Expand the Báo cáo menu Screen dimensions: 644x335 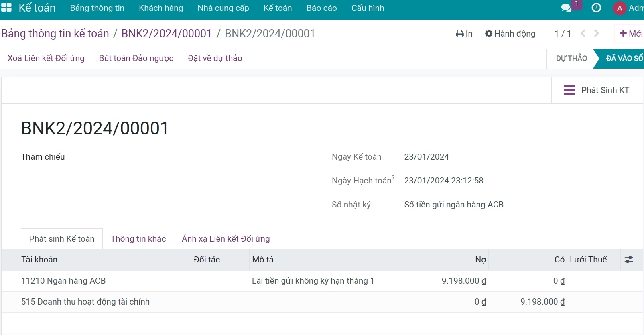point(321,8)
